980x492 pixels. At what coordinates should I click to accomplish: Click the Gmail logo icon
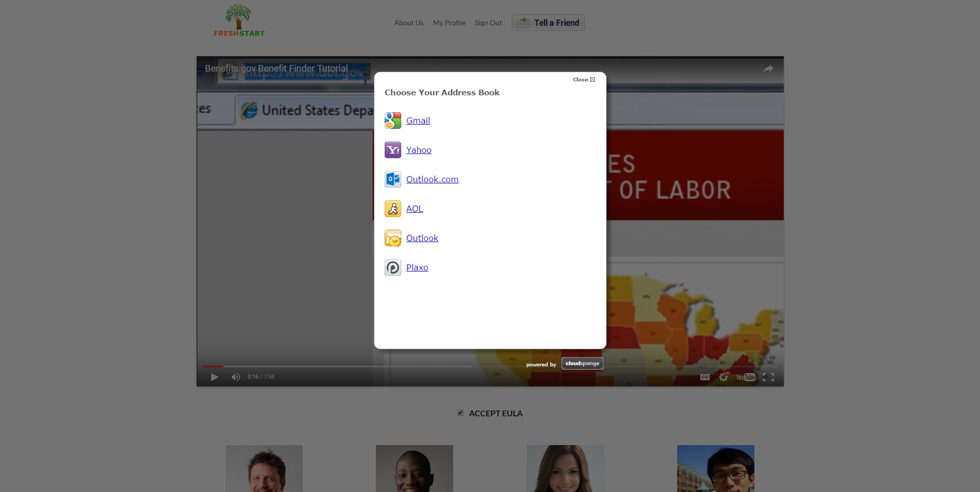pyautogui.click(x=393, y=121)
